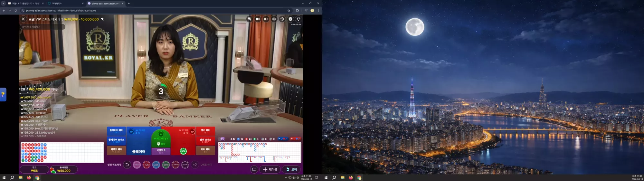This screenshot has height=181, width=644.
Task: Bookmark this page with star icon
Action: tap(289, 11)
